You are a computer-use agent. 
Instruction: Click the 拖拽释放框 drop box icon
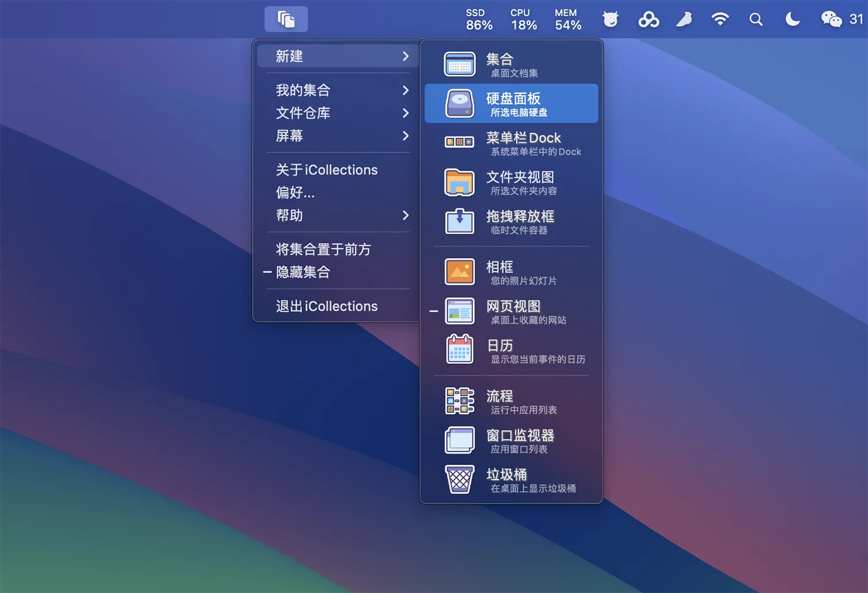click(x=459, y=221)
